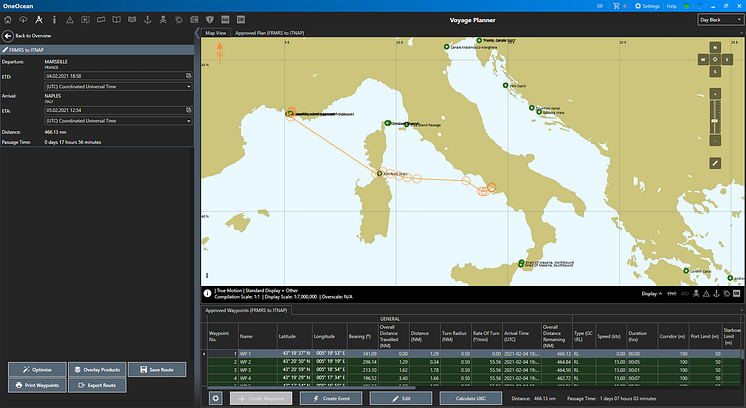746x408 pixels.
Task: Open the open-book publications toolbar icon
Action: click(x=117, y=19)
